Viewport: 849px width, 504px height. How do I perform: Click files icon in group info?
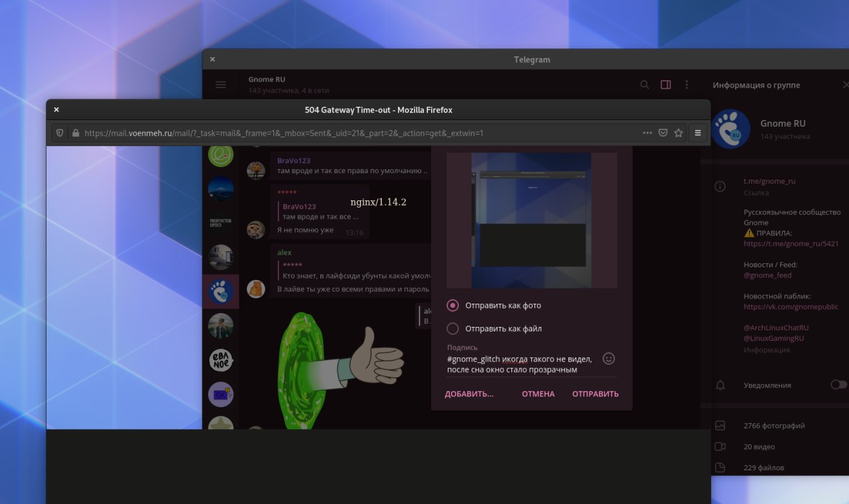coord(720,468)
